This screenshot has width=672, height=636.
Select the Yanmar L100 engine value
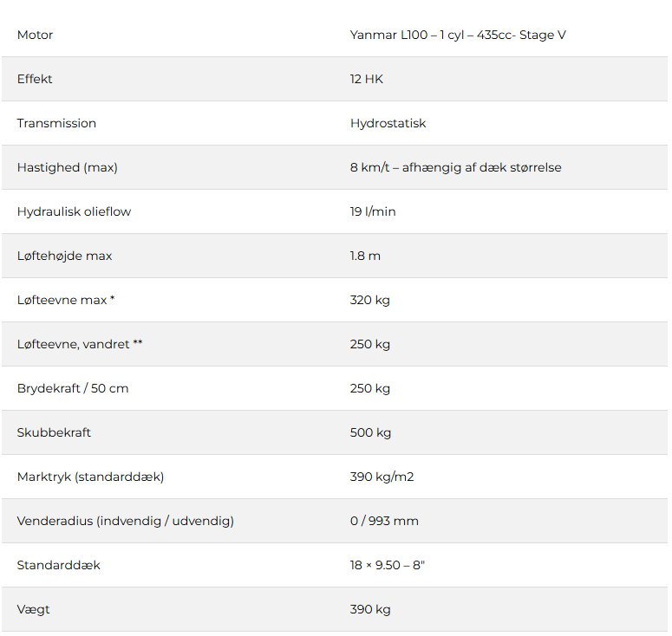(x=458, y=36)
